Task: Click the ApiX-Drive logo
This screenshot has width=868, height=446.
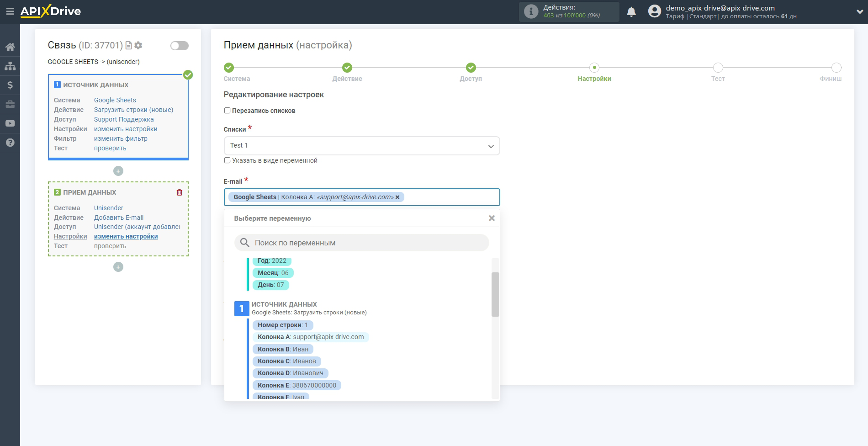Action: (x=51, y=11)
